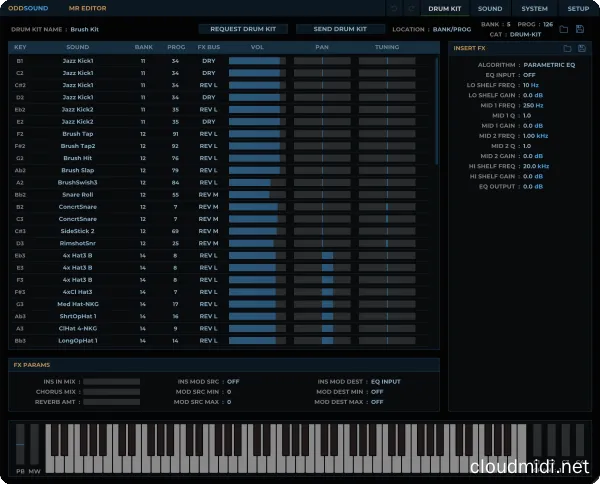This screenshot has height=484, width=600.
Task: Select the top BANK value 5
Action: click(509, 24)
